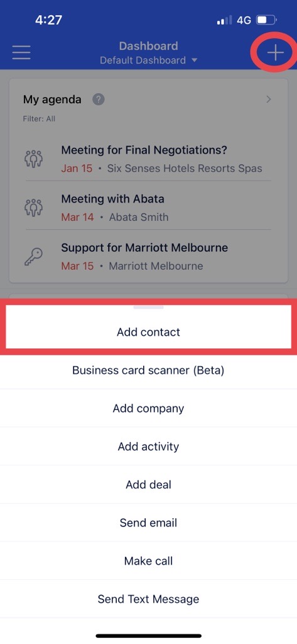Tap the cellular signal bars icon
This screenshot has width=297, height=644.
pos(224,19)
